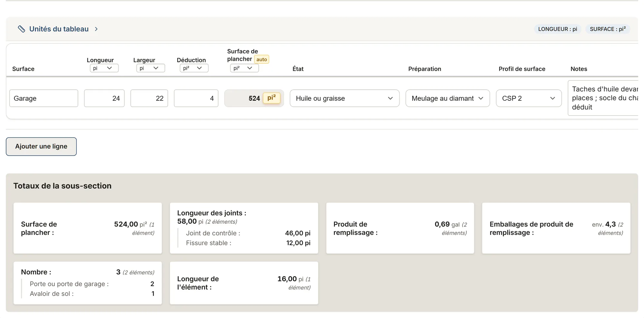
Task: Click the Ajouter une ligne button
Action: pyautogui.click(x=41, y=147)
